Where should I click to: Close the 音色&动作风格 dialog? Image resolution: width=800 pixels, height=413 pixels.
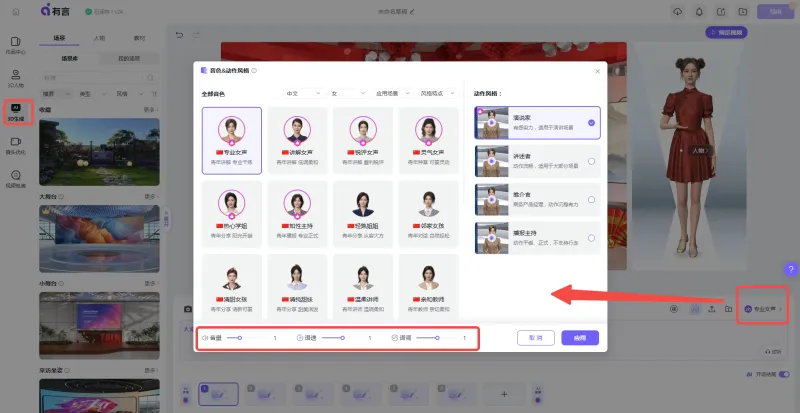tap(597, 71)
